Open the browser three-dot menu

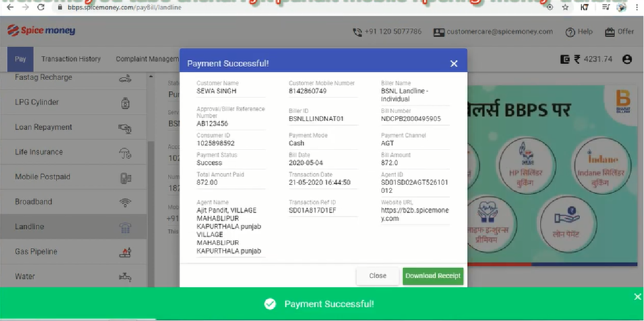[x=637, y=7]
